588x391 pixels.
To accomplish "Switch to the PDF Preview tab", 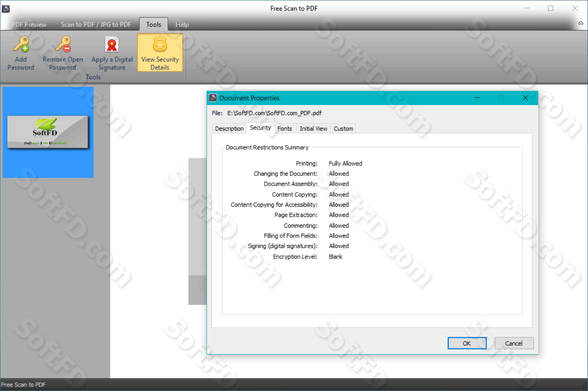I will [x=29, y=24].
